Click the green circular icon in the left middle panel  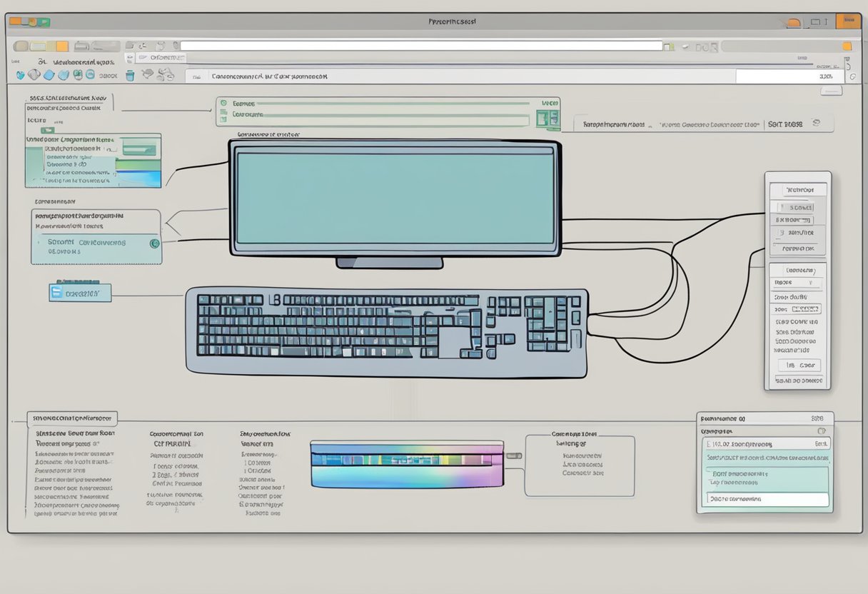153,243
